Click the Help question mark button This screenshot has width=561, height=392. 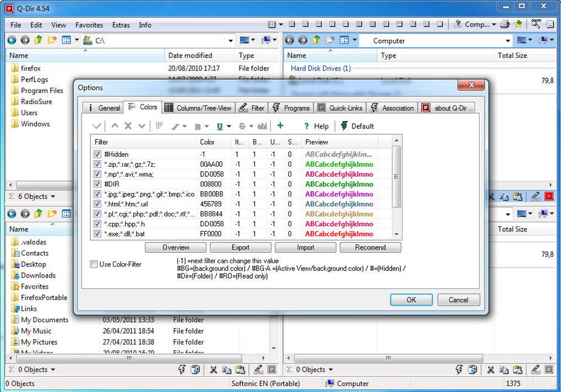(316, 126)
